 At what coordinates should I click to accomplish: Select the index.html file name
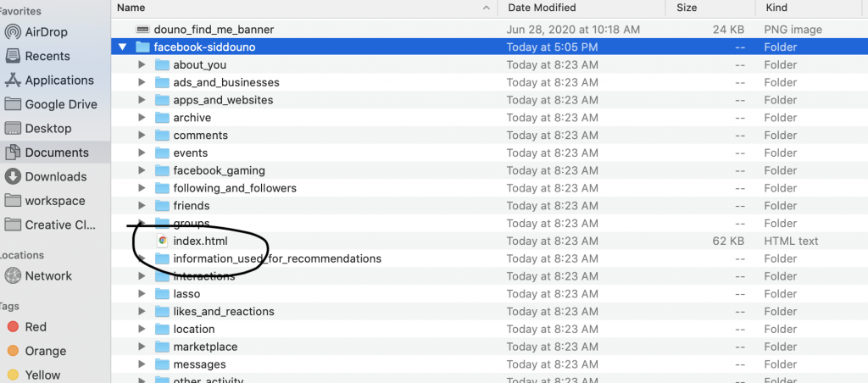tap(200, 241)
